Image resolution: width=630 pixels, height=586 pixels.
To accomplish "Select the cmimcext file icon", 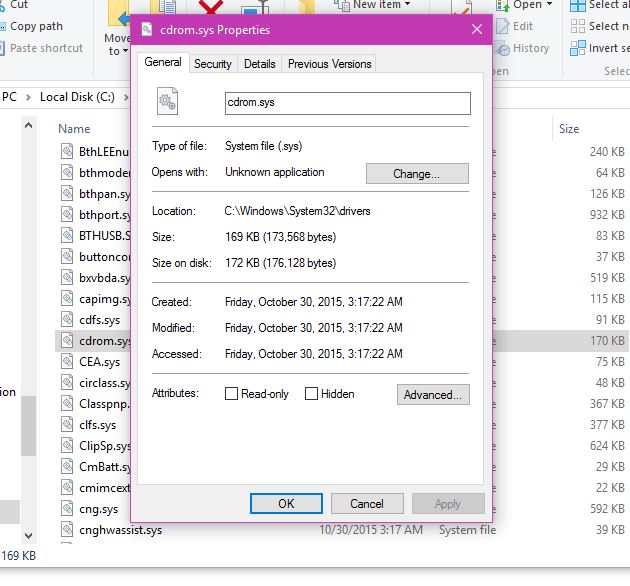I will (x=67, y=487).
